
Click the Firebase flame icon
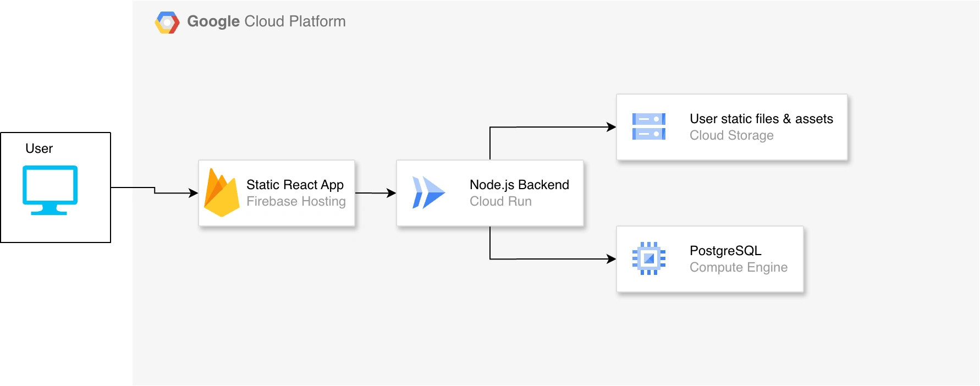click(222, 192)
